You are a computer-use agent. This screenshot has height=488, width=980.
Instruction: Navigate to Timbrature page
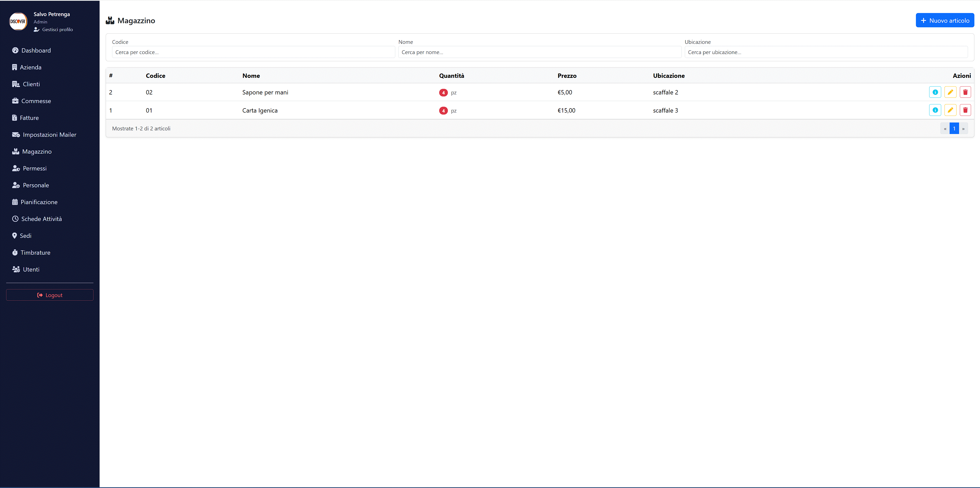point(35,253)
